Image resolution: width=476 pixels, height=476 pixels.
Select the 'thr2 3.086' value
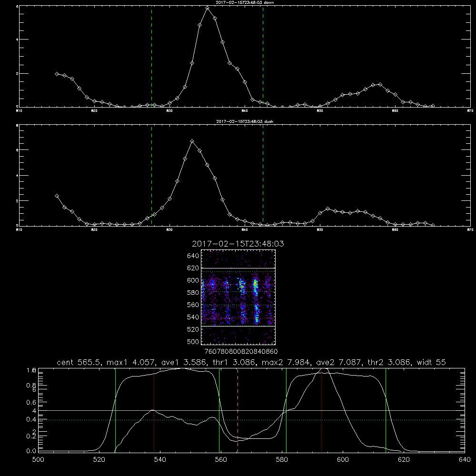388,362
